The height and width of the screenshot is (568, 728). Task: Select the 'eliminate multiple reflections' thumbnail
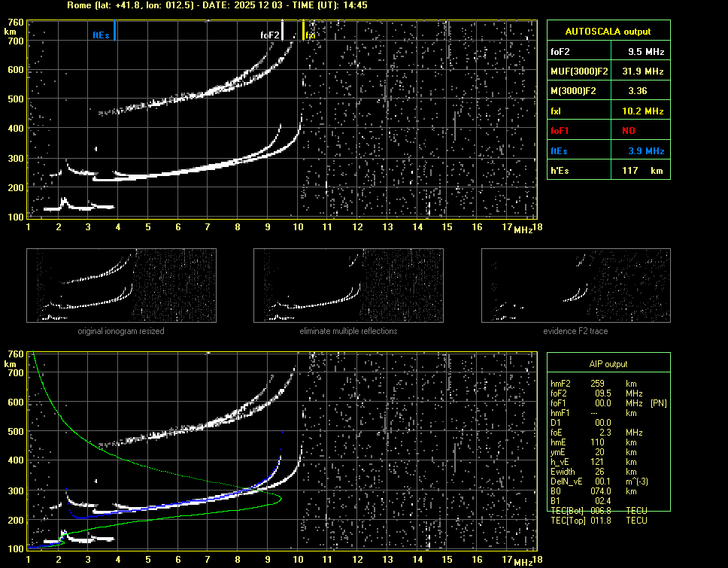click(348, 285)
